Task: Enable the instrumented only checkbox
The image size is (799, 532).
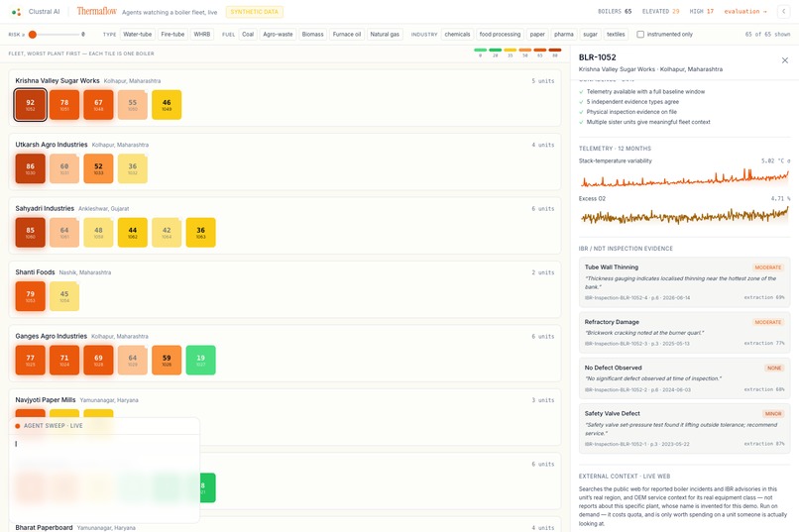Action: pos(640,35)
